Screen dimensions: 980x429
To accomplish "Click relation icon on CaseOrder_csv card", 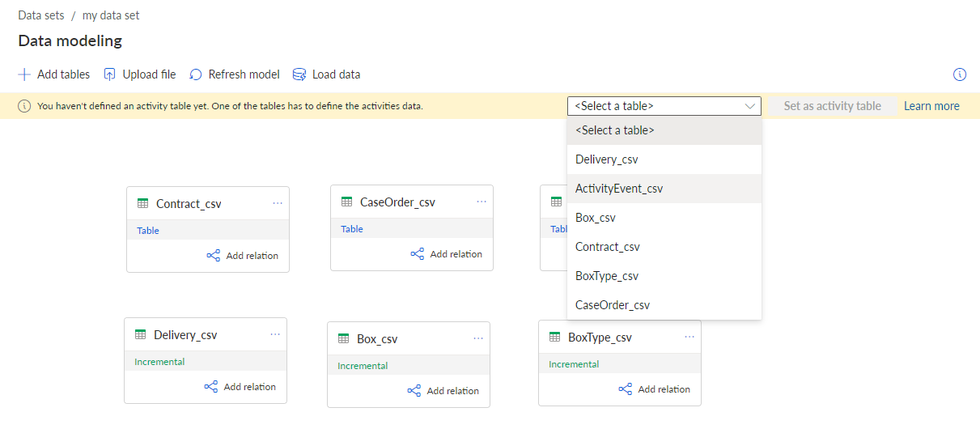I will [x=418, y=254].
